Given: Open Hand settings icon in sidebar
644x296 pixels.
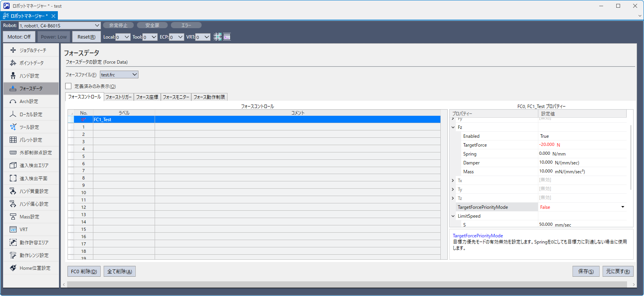Looking at the screenshot, I should click(x=13, y=76).
